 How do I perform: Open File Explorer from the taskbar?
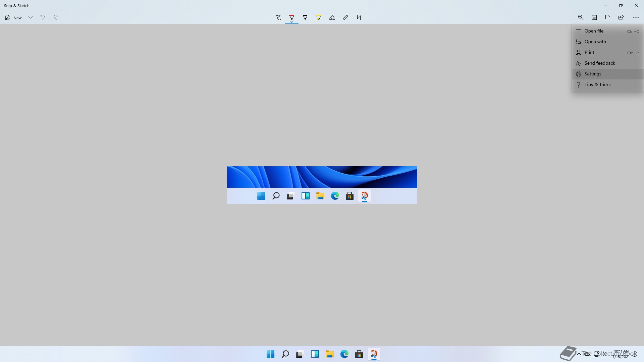click(329, 354)
